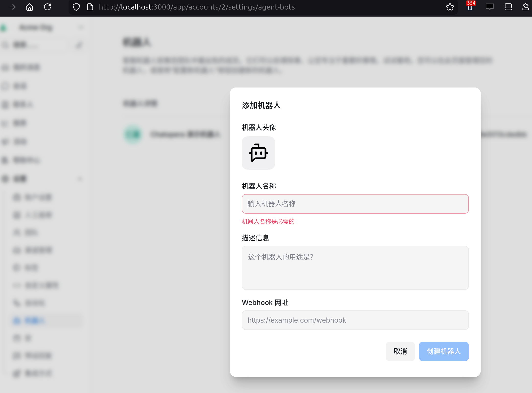Viewport: 532px width, 393px height.
Task: Click the browser home icon
Action: 30,7
